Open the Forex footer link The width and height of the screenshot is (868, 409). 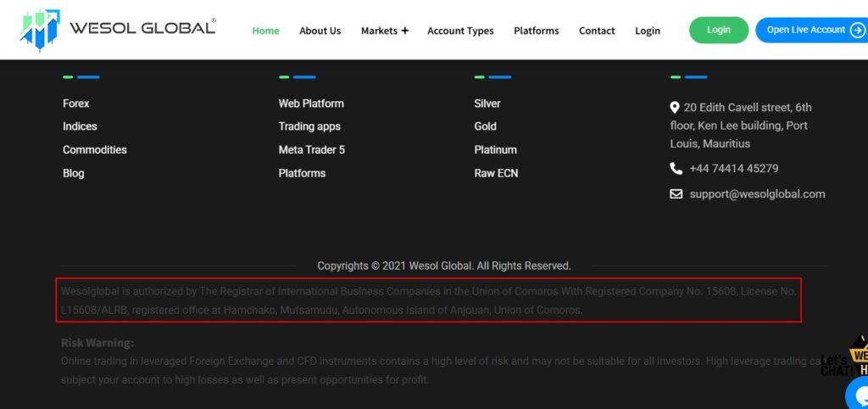click(x=75, y=104)
